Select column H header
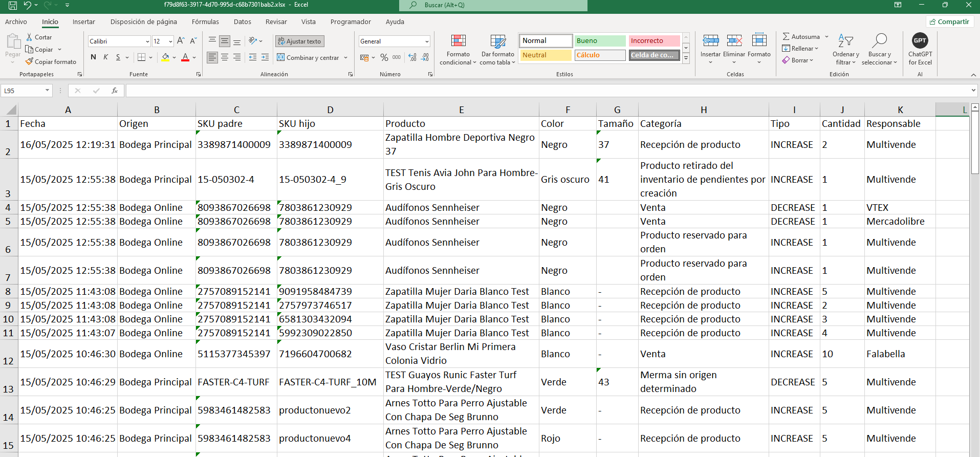Viewport: 980px width, 457px height. (x=704, y=110)
